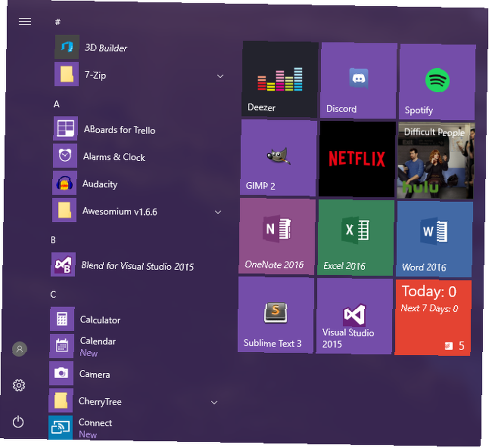Click the A letter section header
The image size is (489, 448).
point(56,104)
